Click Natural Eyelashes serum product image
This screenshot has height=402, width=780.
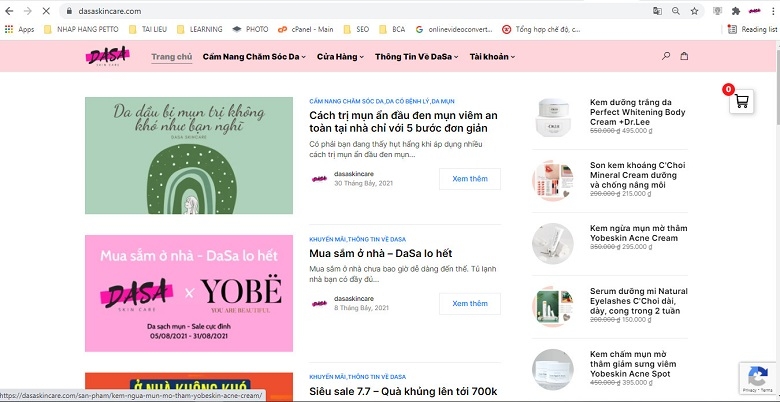tap(552, 306)
